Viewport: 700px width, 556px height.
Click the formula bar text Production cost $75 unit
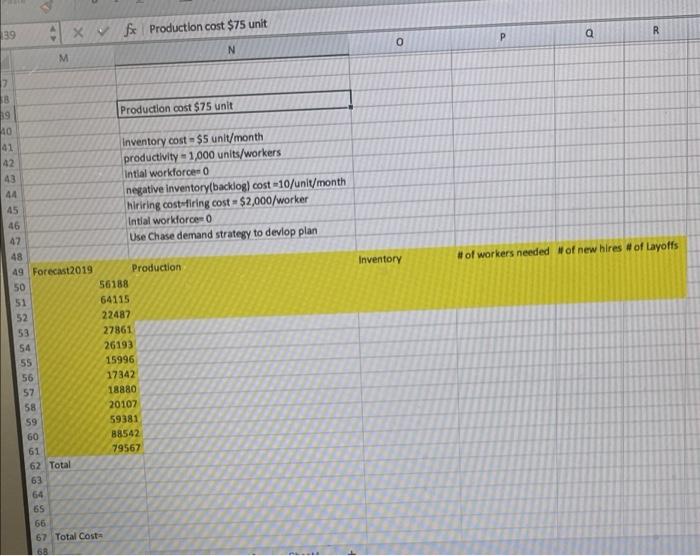tap(208, 26)
